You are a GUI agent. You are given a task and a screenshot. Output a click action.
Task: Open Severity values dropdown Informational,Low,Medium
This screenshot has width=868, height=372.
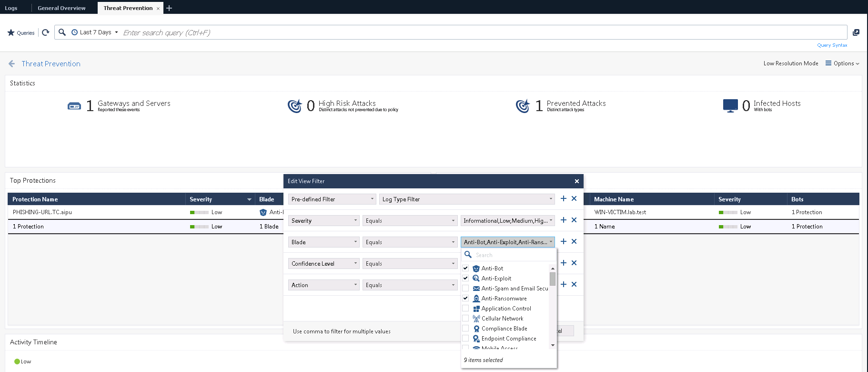[x=508, y=221]
